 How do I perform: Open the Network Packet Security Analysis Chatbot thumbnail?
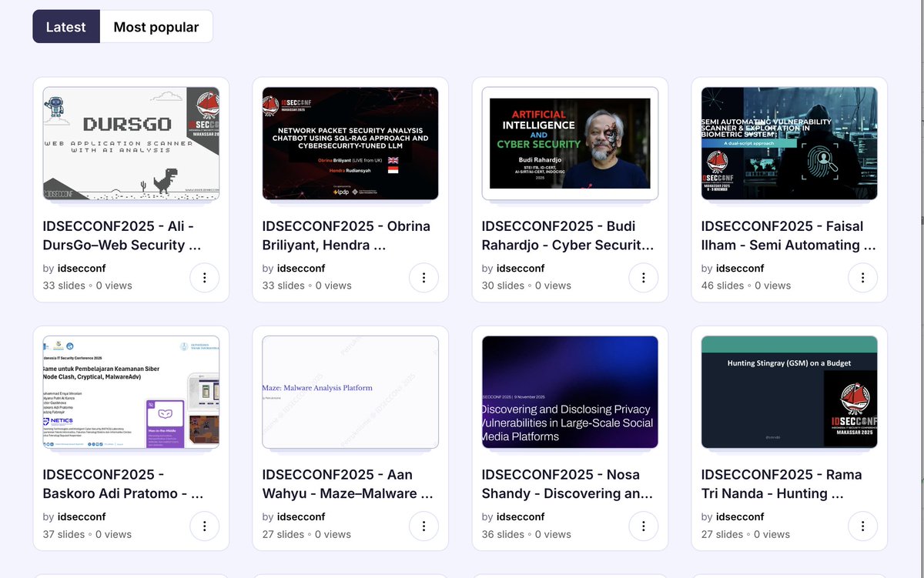pyautogui.click(x=350, y=143)
